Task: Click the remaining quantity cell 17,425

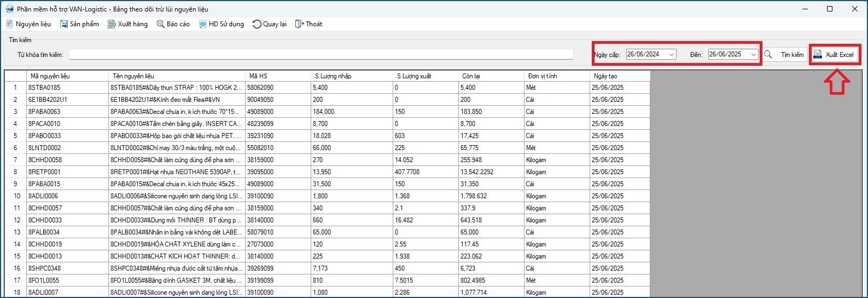Action: (492, 136)
